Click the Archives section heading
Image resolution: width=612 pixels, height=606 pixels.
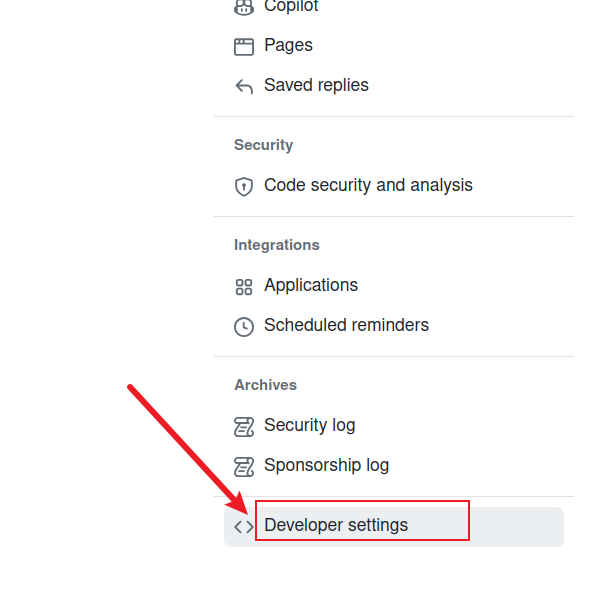click(x=266, y=385)
